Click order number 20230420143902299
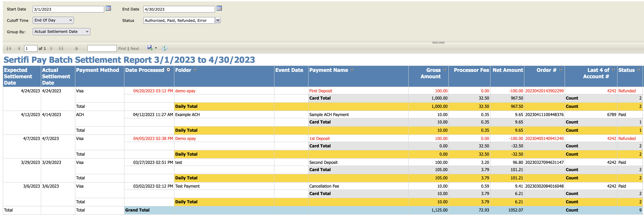 pos(544,91)
